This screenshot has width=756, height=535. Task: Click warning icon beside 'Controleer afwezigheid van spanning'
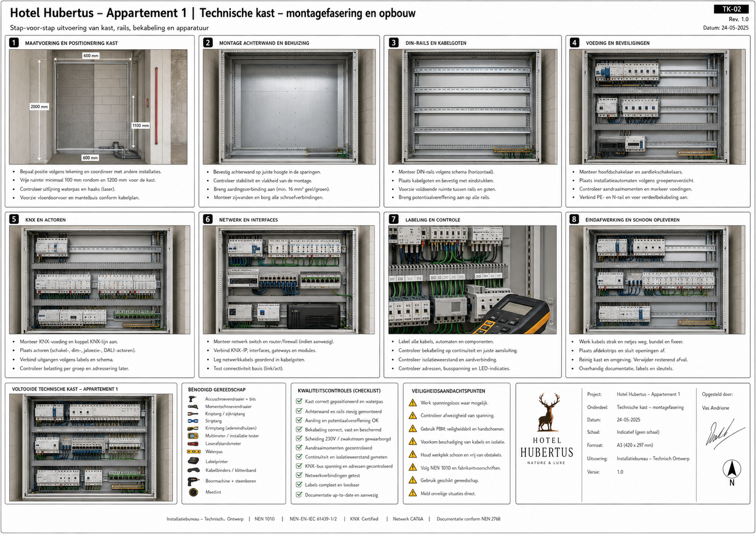coord(413,415)
